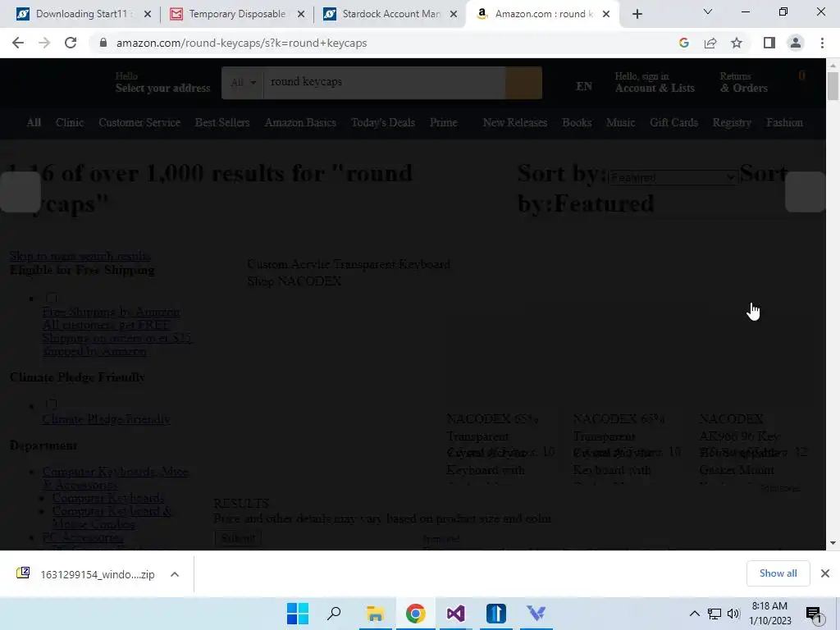Open Visual Studio from taskbar
The image size is (840, 630).
(x=455, y=614)
